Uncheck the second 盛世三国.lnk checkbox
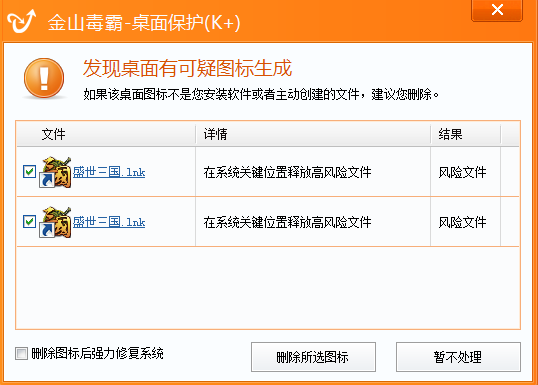 (30, 221)
